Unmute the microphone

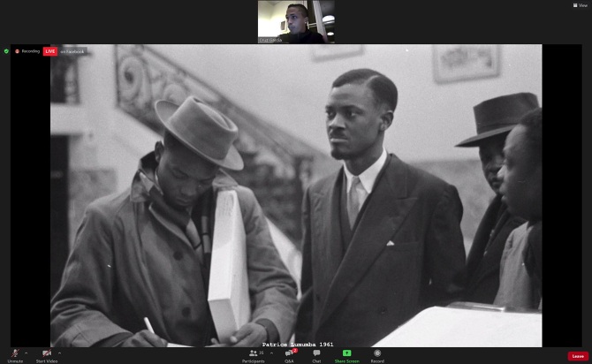pos(15,353)
